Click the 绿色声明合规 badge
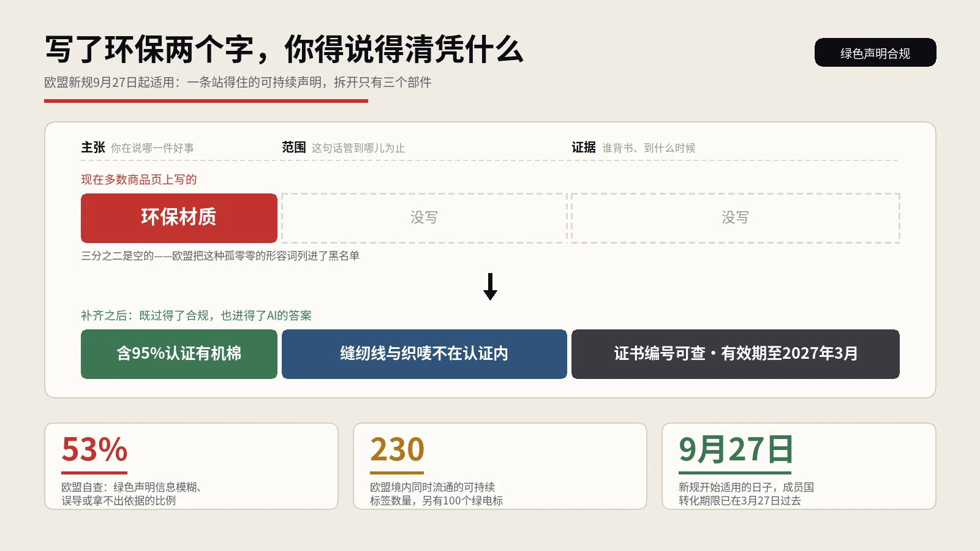 pos(875,53)
